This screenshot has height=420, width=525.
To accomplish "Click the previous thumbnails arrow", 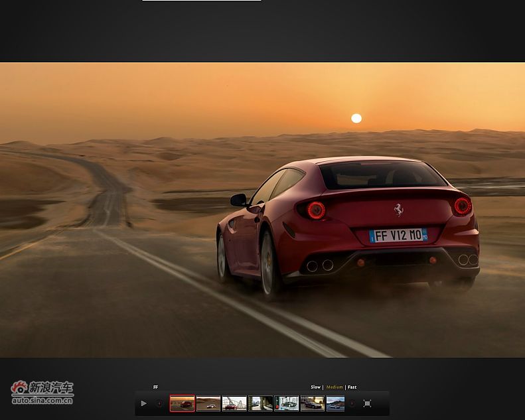I will pyautogui.click(x=159, y=403).
